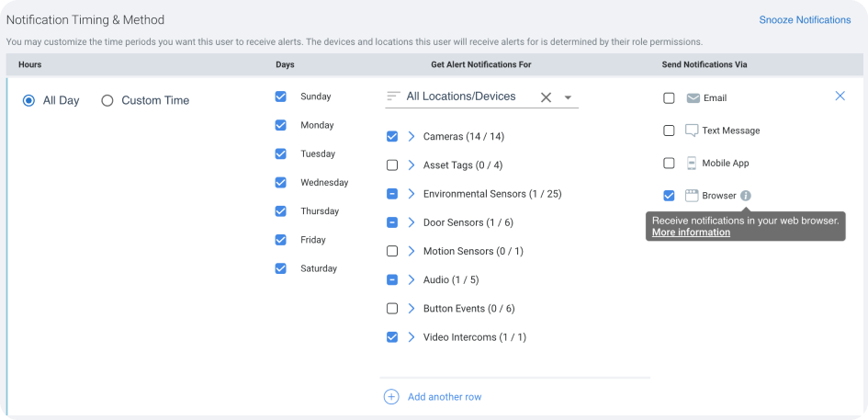
Task: Click the Text Message bubble icon
Action: pos(693,131)
